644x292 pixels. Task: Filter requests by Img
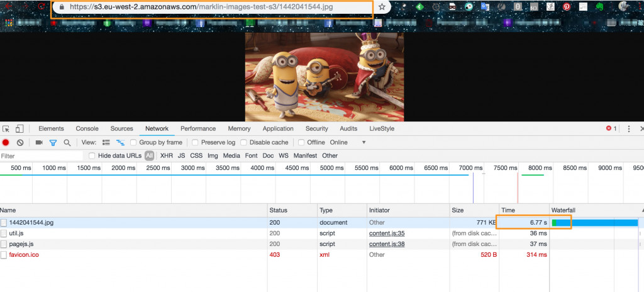(213, 155)
